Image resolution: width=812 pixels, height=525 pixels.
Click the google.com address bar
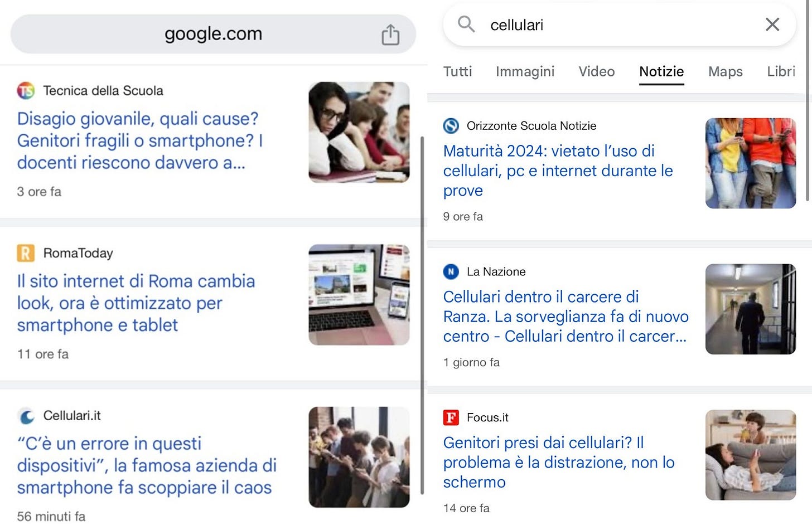[213, 35]
